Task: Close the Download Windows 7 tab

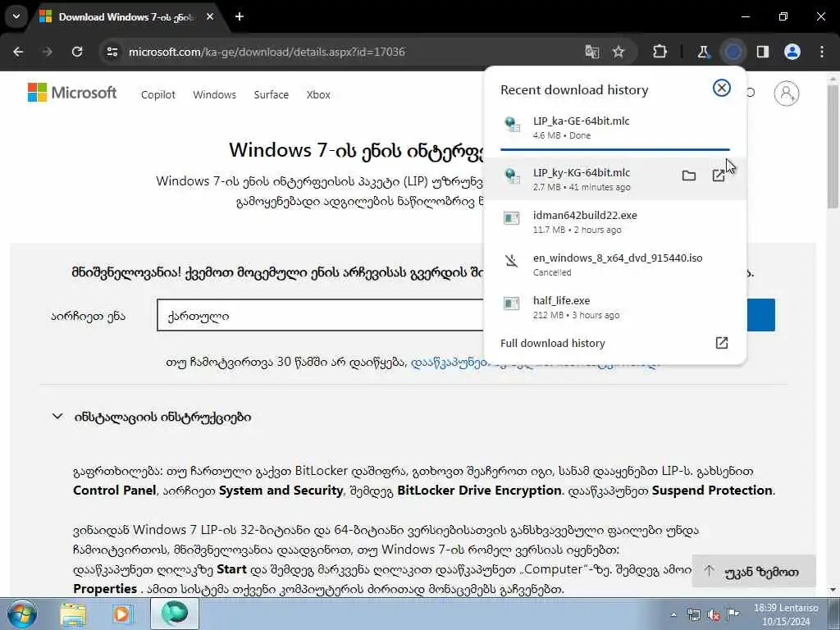Action: [x=210, y=16]
